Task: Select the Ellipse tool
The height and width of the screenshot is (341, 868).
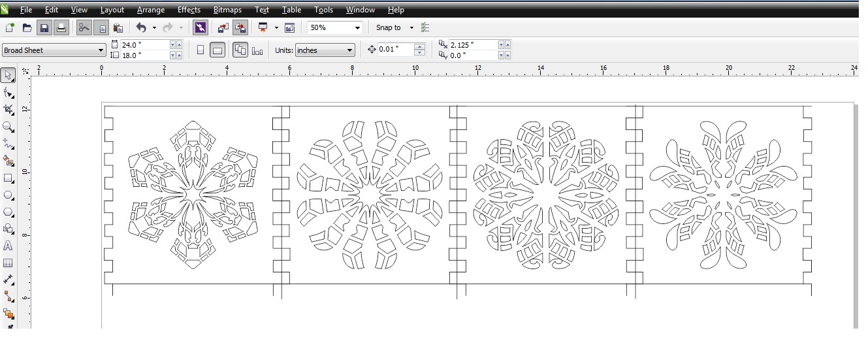Action: [x=8, y=195]
